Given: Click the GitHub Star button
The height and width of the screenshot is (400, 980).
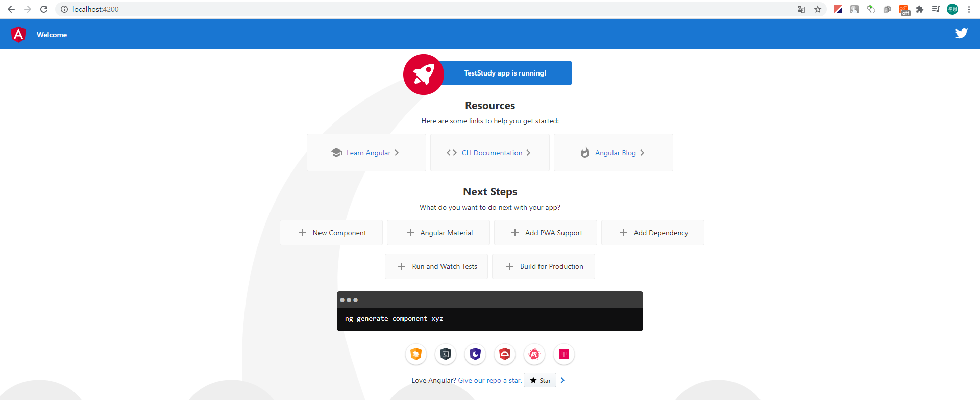Looking at the screenshot, I should click(x=540, y=380).
